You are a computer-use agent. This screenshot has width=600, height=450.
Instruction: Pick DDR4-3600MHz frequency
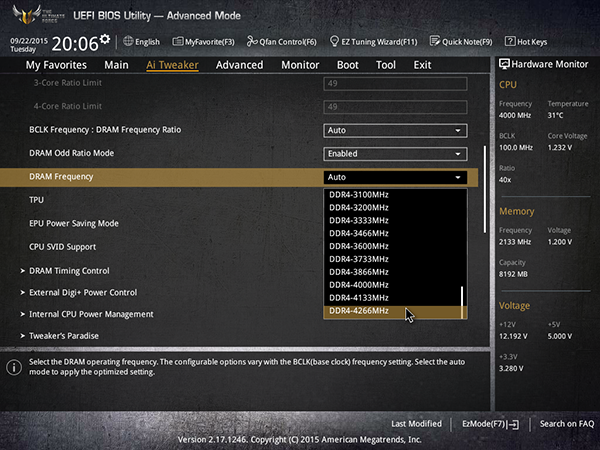395,246
